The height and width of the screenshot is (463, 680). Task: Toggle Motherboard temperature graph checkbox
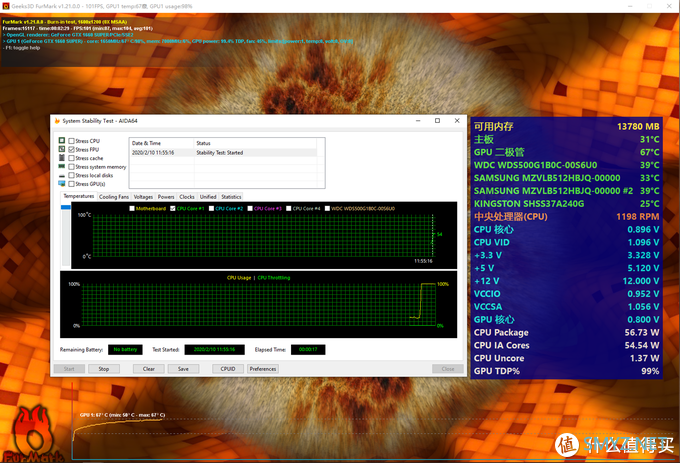(x=132, y=209)
